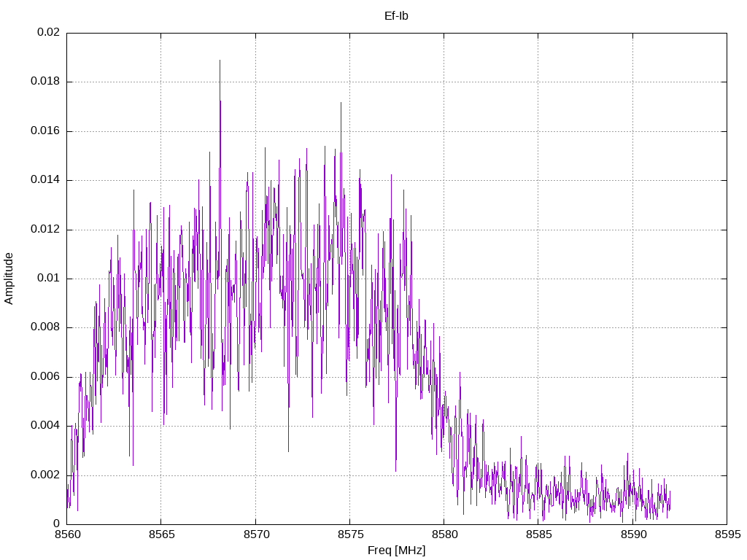Click the x-axis tick label 8585
The width and height of the screenshot is (747, 560).
coord(539,534)
